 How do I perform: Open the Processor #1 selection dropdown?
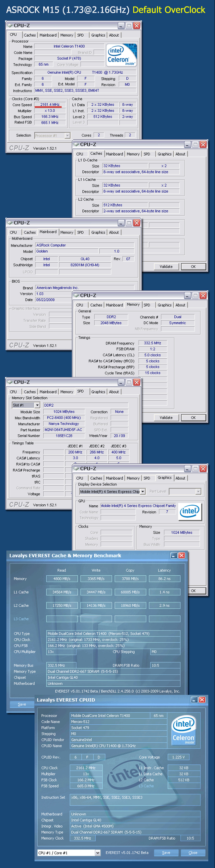[x=67, y=135]
